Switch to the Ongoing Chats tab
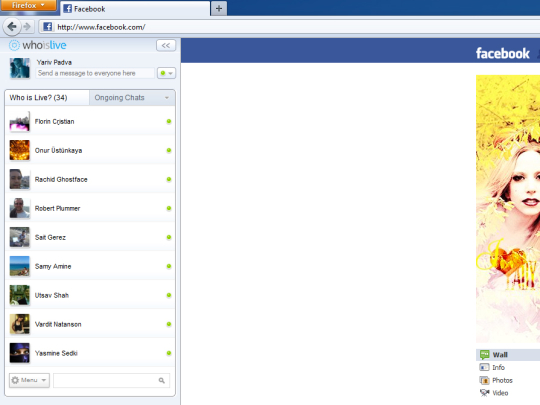Image resolution: width=540 pixels, height=405 pixels. click(132, 97)
